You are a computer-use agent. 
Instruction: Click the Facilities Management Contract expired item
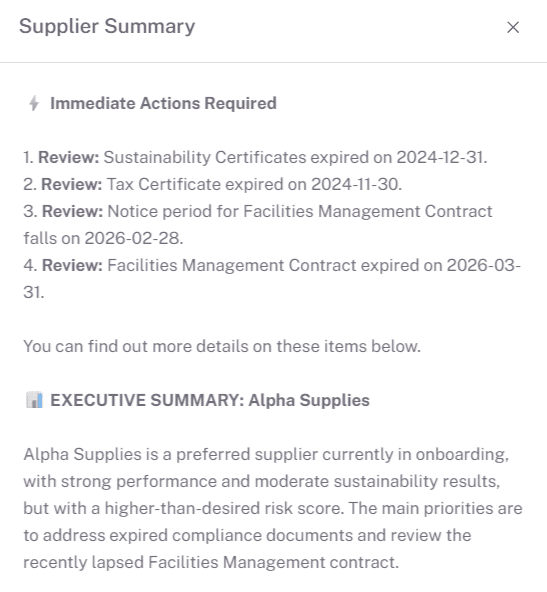click(272, 279)
